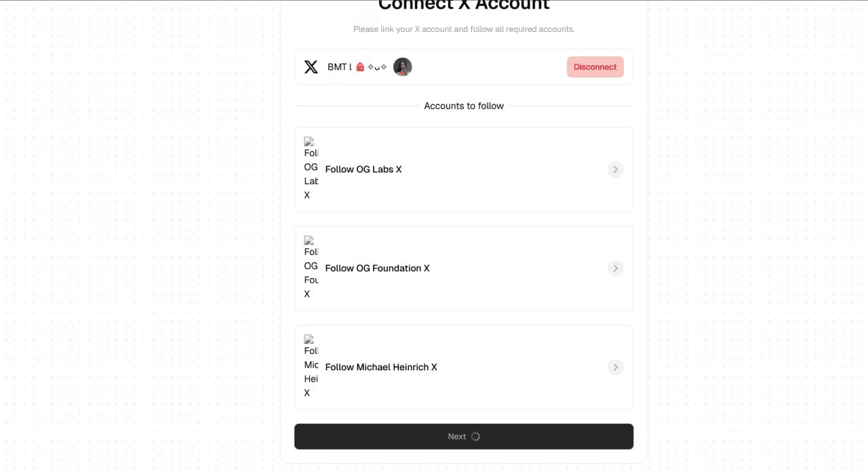Open the chevron for Follow OG Foundation X
The image size is (868, 470).
click(x=615, y=269)
